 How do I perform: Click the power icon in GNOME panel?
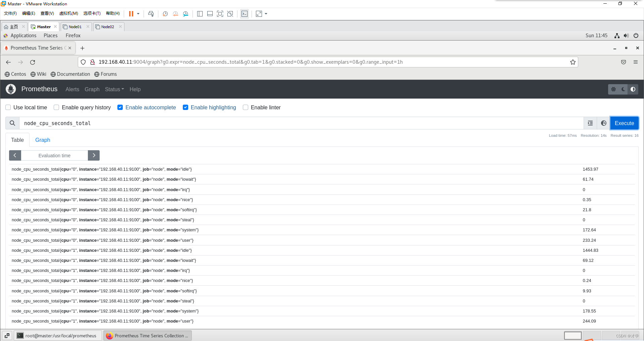636,36
